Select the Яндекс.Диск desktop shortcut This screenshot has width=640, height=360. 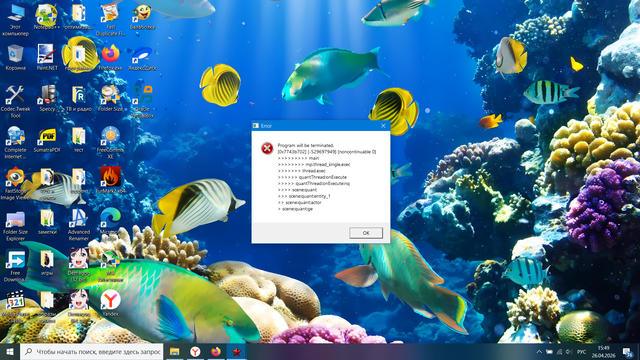(x=142, y=58)
